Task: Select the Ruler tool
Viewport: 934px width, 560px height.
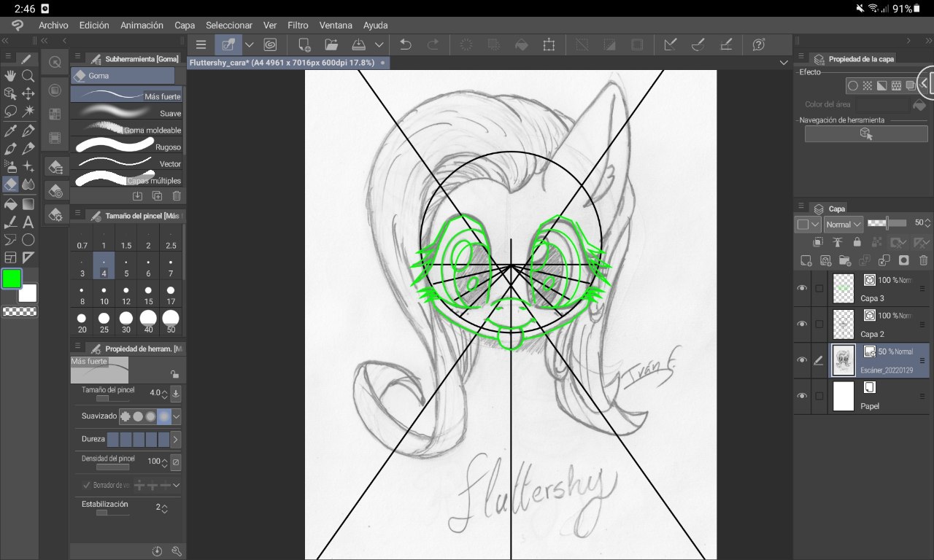Action: [28, 257]
